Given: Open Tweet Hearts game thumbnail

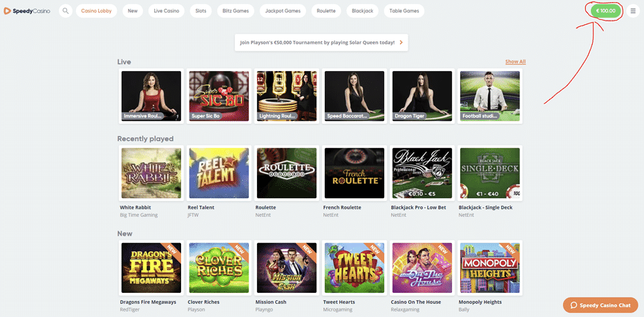Looking at the screenshot, I should tap(354, 268).
